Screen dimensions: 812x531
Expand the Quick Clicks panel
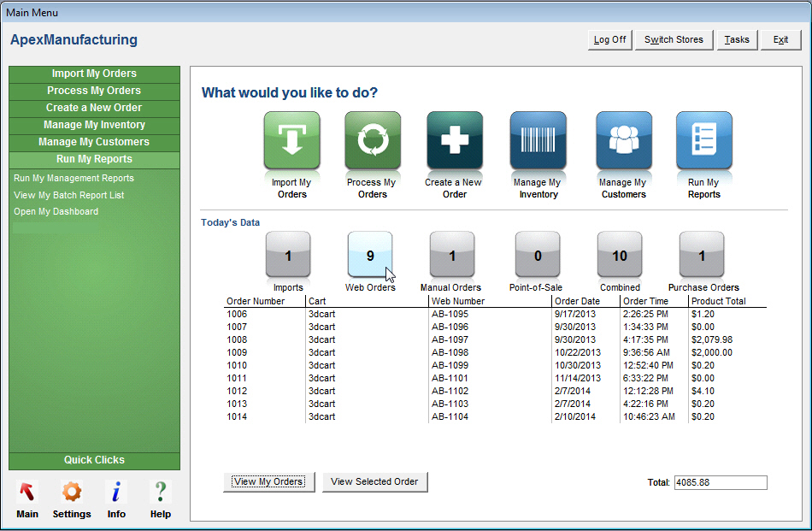pyautogui.click(x=94, y=460)
